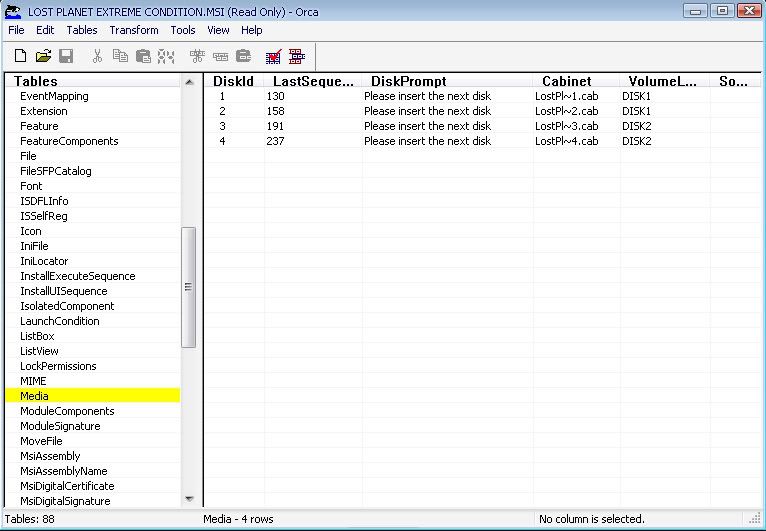The height and width of the screenshot is (531, 766).
Task: Select the highlighted Media table
Action: point(93,396)
